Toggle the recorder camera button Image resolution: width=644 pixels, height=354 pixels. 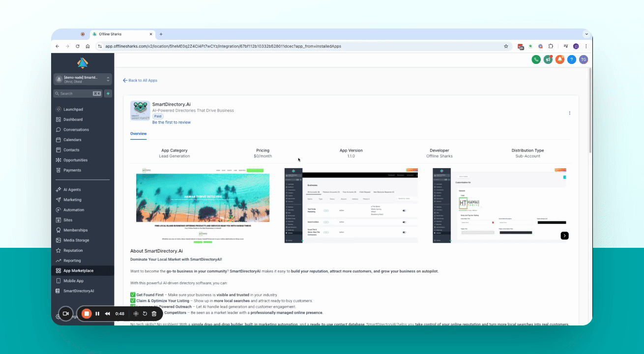coord(65,314)
